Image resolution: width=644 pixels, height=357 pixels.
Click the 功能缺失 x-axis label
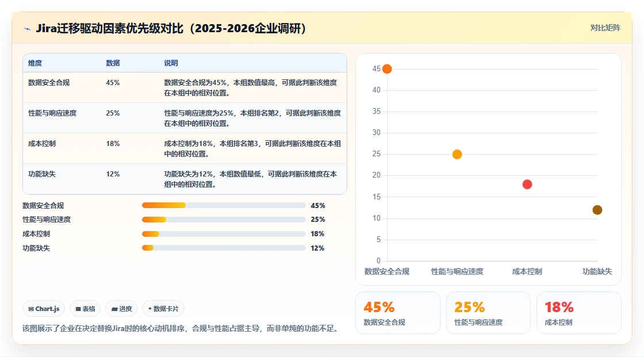[597, 271]
